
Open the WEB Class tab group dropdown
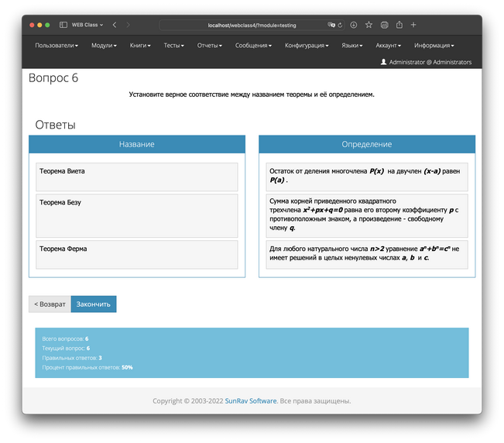(87, 25)
